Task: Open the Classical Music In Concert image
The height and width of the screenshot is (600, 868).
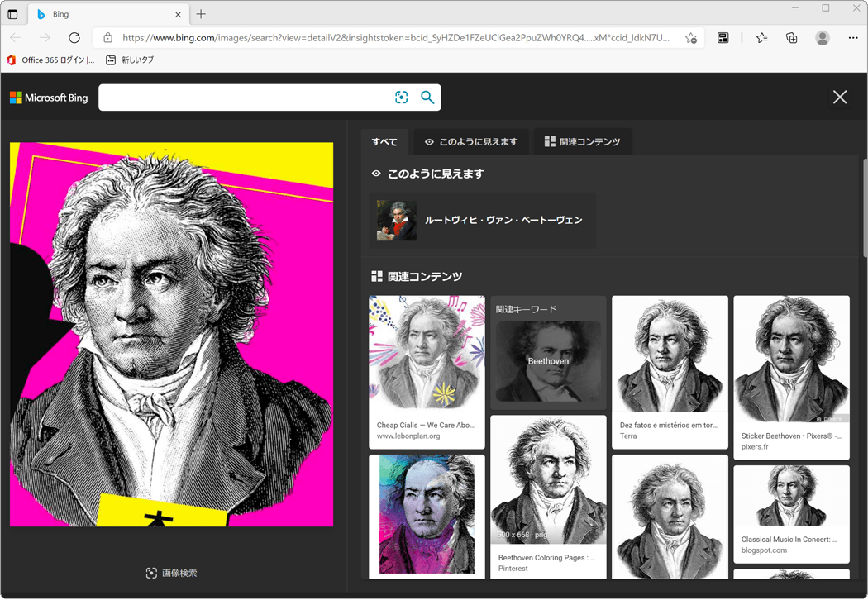Action: [792, 514]
